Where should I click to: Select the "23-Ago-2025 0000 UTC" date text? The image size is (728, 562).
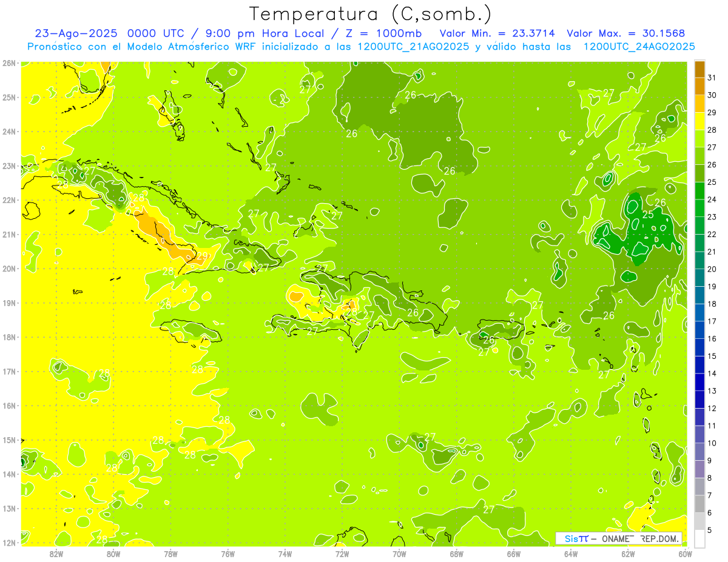[x=108, y=33]
